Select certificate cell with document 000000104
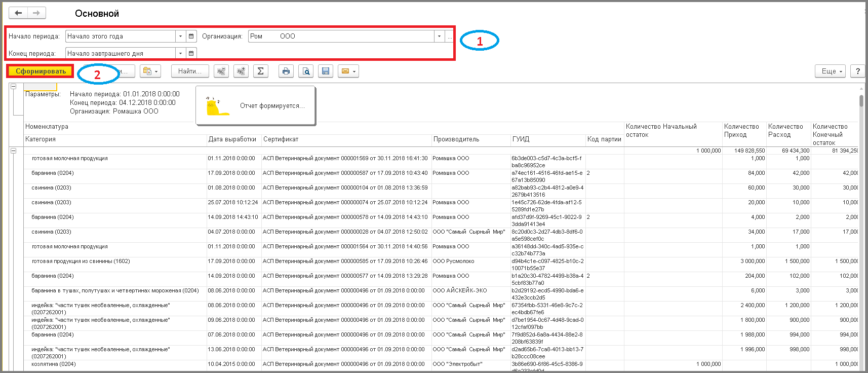 click(x=346, y=191)
